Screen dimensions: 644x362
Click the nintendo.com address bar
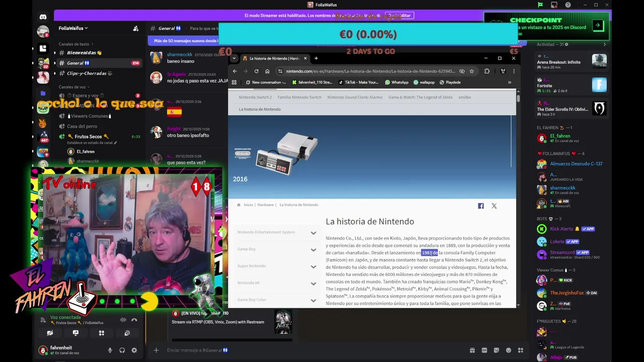coord(370,71)
